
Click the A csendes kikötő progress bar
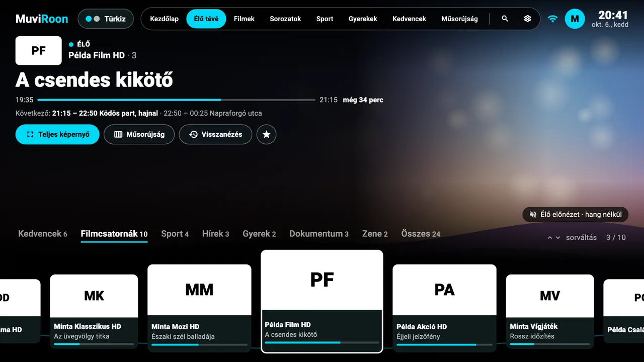177,100
